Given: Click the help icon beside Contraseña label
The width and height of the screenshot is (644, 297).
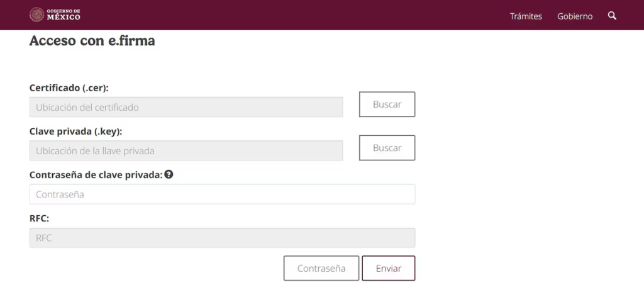Looking at the screenshot, I should click(x=169, y=174).
